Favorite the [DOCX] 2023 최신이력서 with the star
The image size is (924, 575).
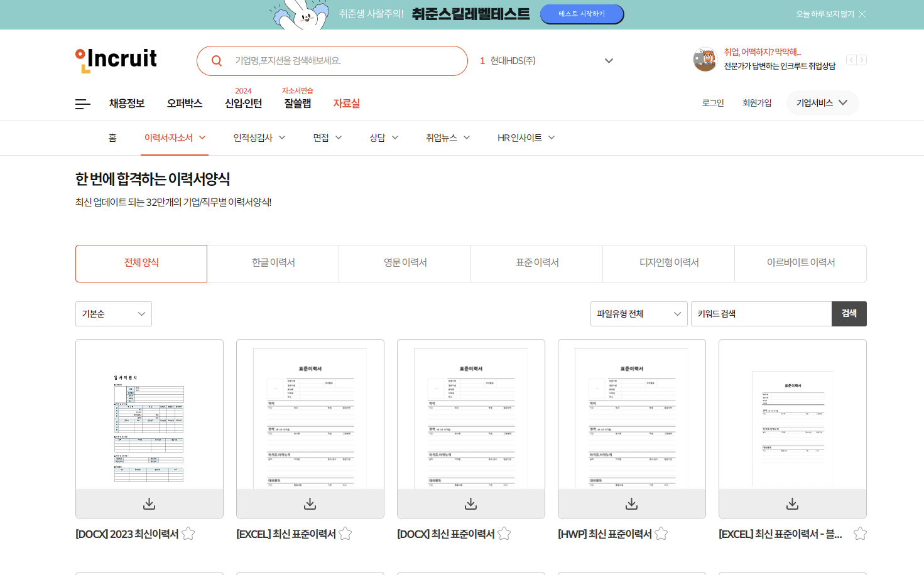[x=188, y=533]
